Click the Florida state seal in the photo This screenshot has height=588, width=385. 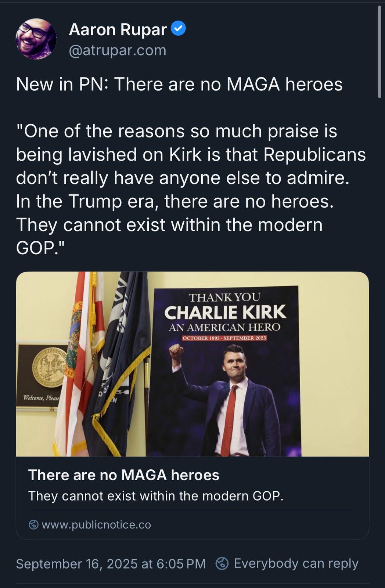50,367
